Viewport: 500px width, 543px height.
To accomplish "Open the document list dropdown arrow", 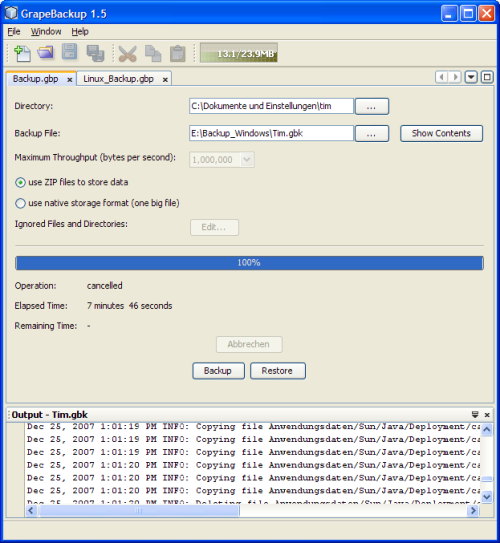I will pos(471,77).
